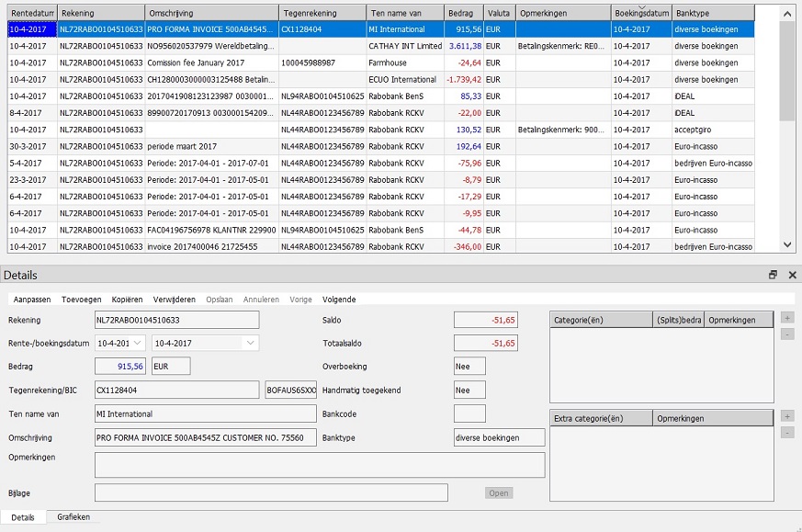This screenshot has height=532, width=802.
Task: Click Verwijderen to delete the transaction
Action: coord(175,300)
